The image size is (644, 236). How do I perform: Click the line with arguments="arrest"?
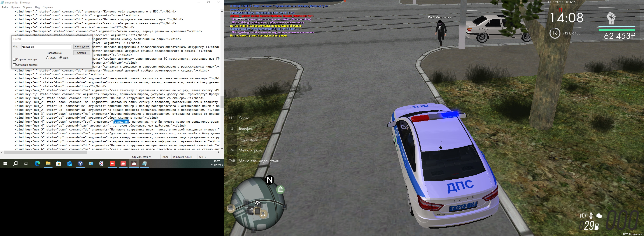[x=77, y=15]
